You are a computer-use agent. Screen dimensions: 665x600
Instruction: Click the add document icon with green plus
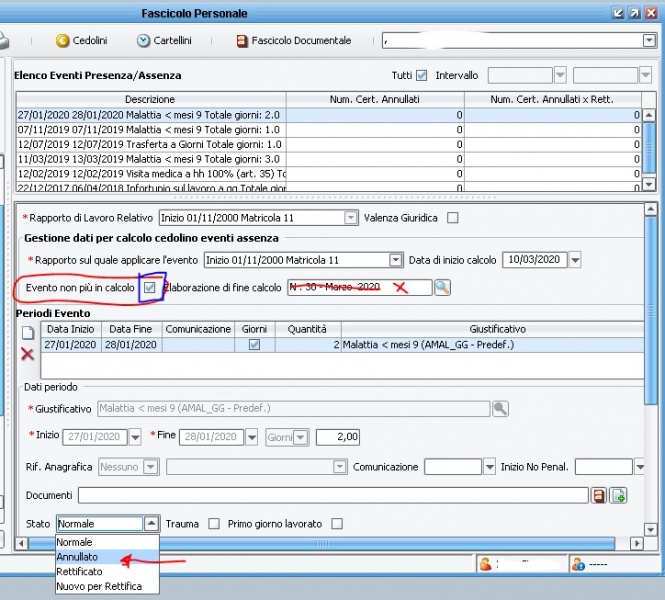[x=618, y=495]
